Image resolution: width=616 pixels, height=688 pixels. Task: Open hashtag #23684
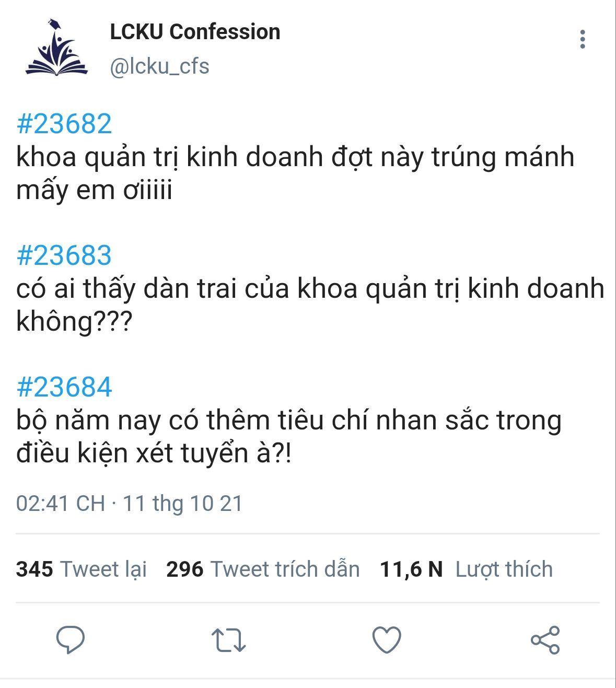coord(64,388)
